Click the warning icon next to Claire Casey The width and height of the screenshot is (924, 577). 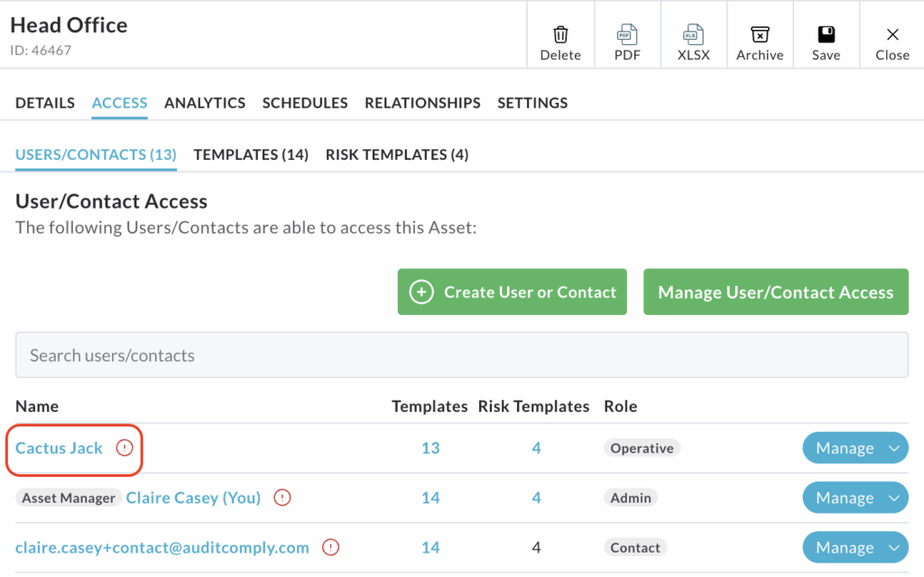coord(282,498)
